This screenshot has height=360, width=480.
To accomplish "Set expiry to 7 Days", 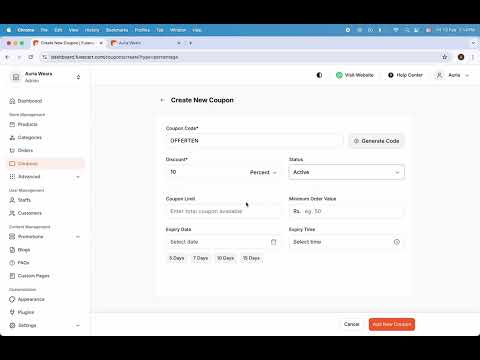I will coord(200,258).
